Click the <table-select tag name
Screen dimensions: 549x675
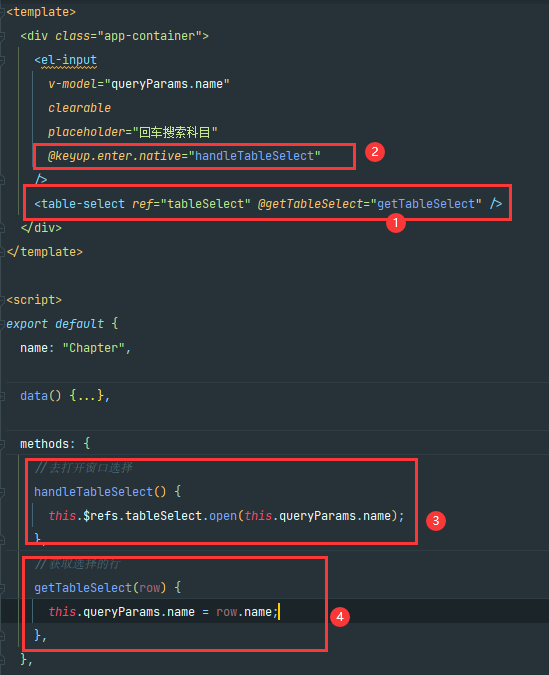coord(83,204)
